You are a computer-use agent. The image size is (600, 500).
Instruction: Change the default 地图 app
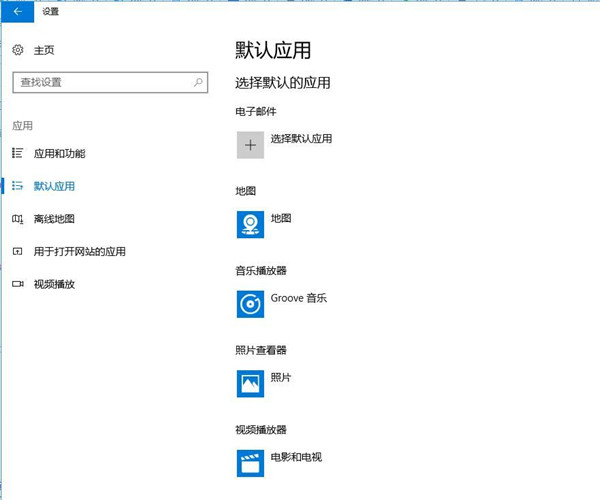[281, 218]
